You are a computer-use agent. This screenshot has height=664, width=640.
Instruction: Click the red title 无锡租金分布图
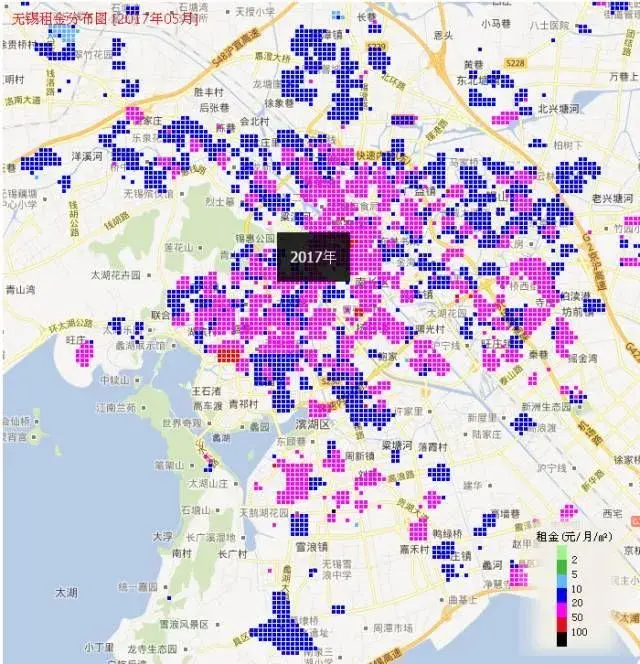[61, 19]
